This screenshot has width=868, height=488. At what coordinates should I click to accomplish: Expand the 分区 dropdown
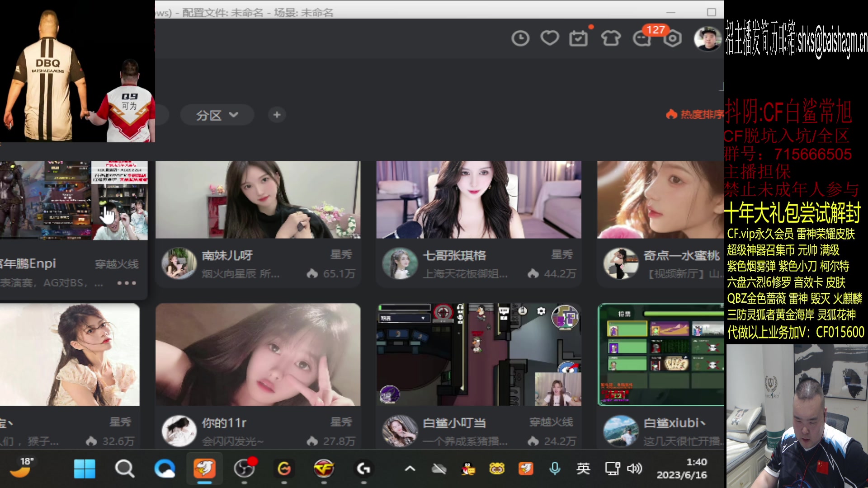pyautogui.click(x=217, y=115)
